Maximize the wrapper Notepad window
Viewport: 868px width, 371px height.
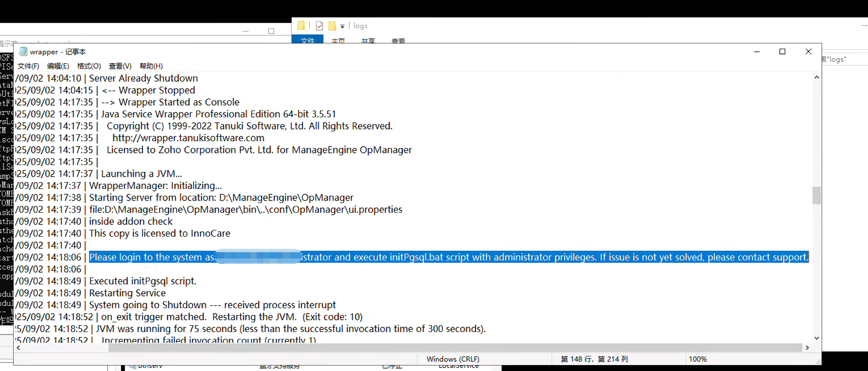[782, 52]
